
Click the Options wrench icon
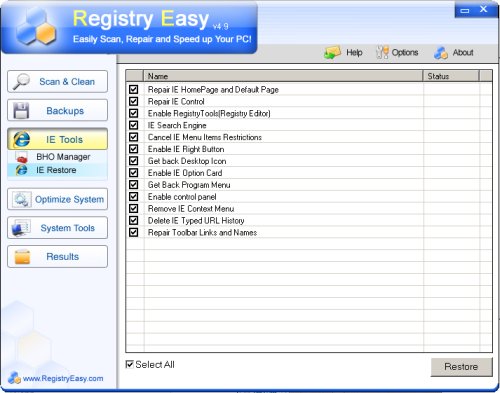coord(382,52)
